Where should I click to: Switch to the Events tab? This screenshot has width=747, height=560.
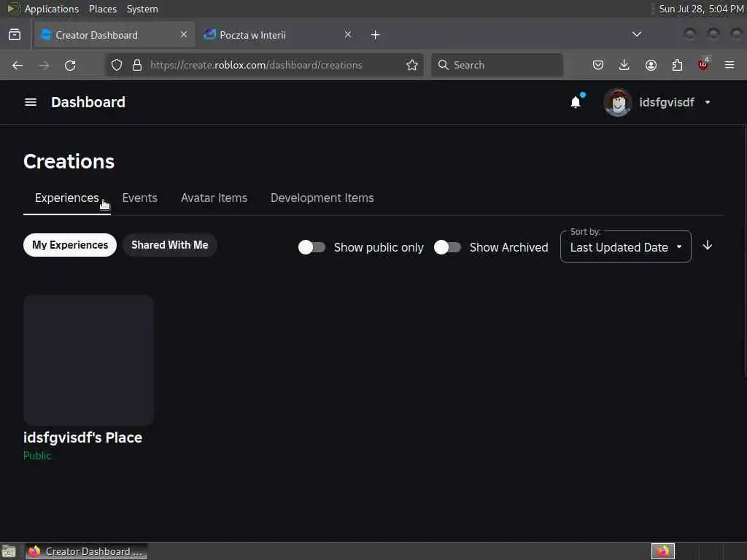click(x=139, y=198)
